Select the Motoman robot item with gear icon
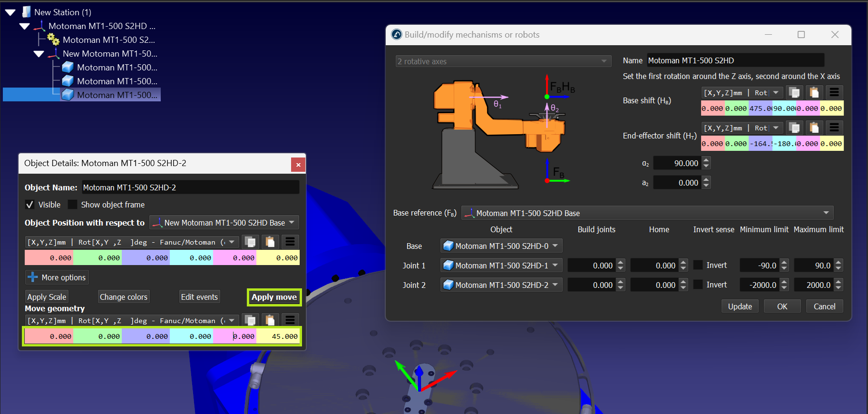This screenshot has width=868, height=414. (x=108, y=40)
